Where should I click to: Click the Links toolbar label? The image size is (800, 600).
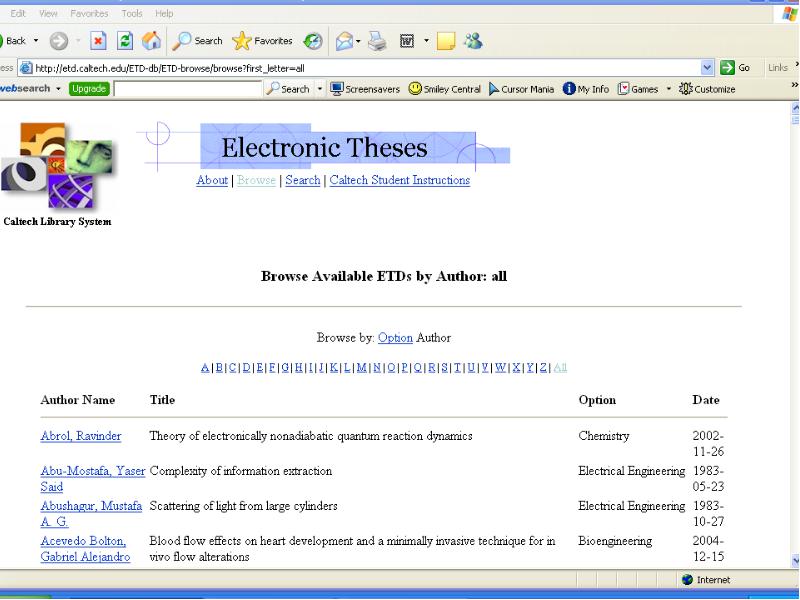click(x=778, y=67)
